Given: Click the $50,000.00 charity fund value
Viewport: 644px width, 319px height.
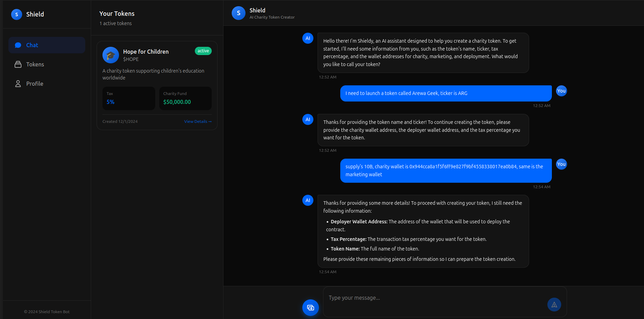Looking at the screenshot, I should [x=177, y=102].
